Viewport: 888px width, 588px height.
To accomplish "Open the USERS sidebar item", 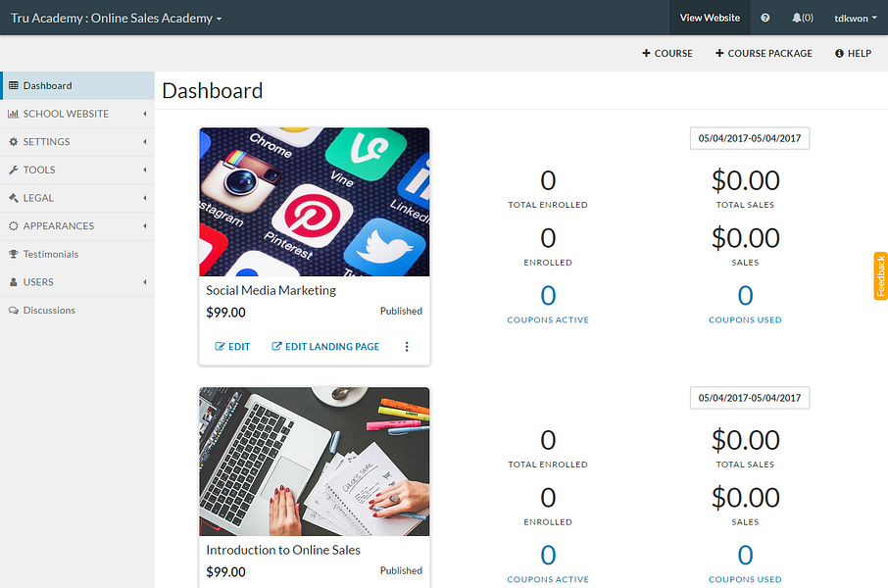I will click(77, 282).
